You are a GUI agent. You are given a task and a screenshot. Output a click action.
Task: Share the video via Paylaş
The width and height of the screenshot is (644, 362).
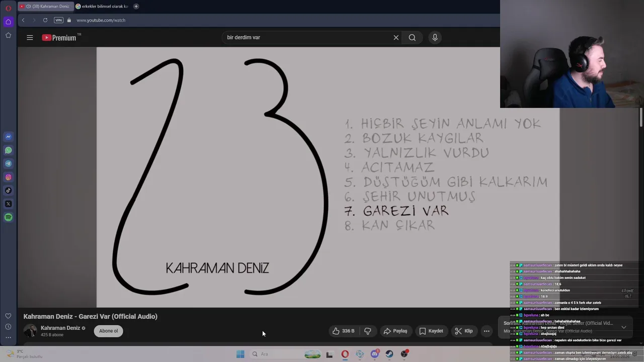point(395,331)
